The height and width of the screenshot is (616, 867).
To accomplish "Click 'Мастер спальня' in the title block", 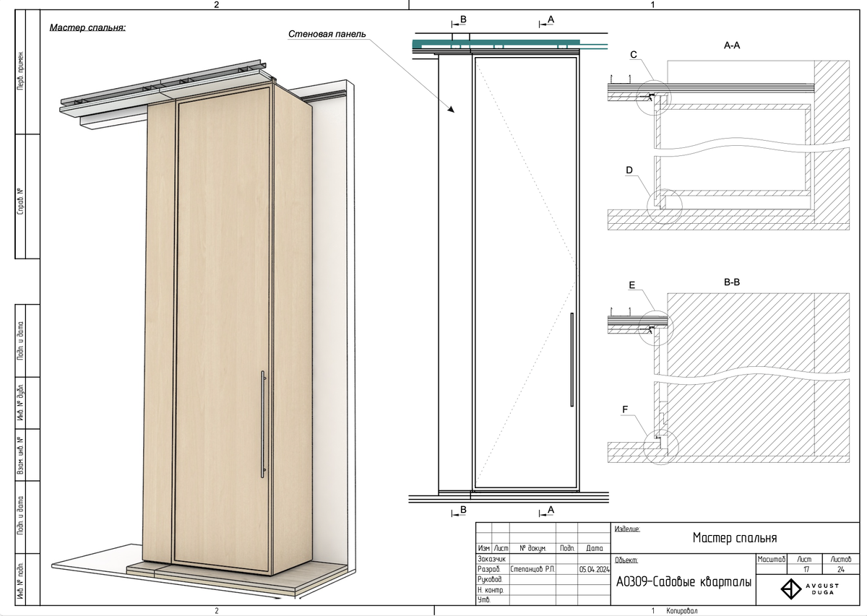I will (735, 538).
